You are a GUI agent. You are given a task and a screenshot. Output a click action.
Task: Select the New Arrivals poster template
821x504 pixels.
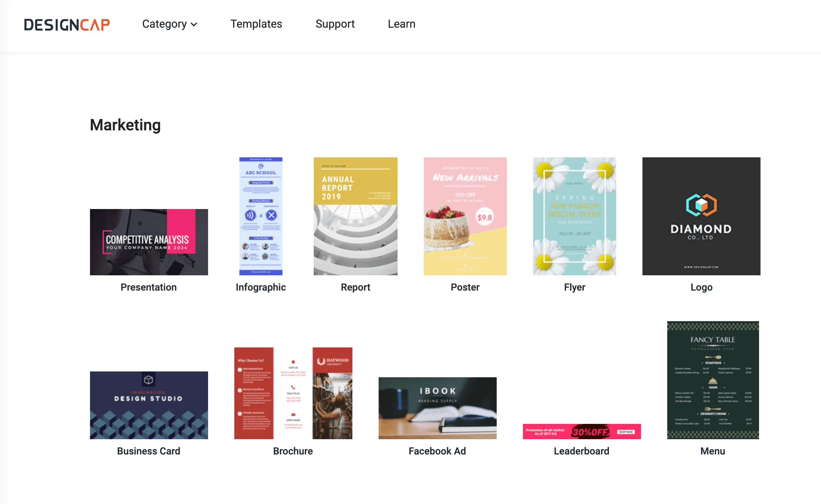pos(465,216)
